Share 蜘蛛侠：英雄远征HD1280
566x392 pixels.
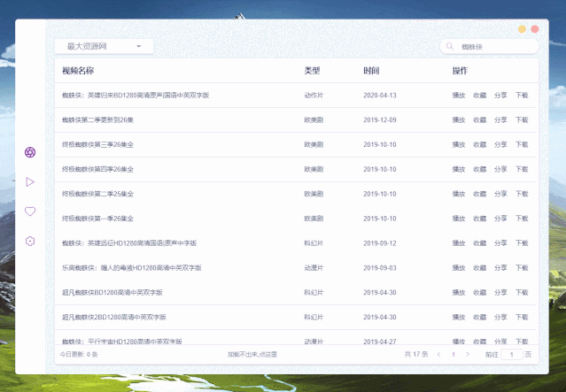click(x=500, y=243)
